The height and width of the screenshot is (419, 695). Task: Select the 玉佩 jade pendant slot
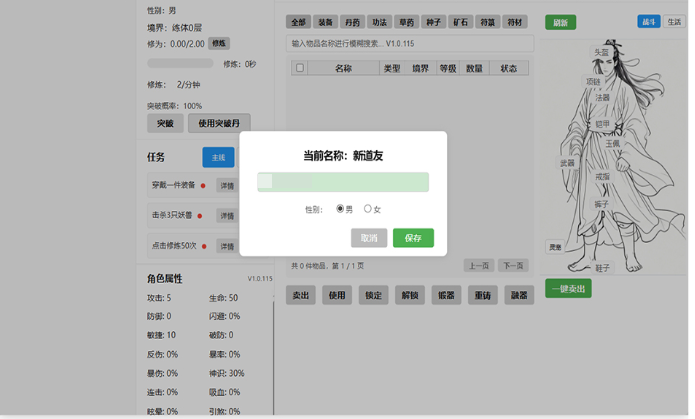tap(613, 144)
